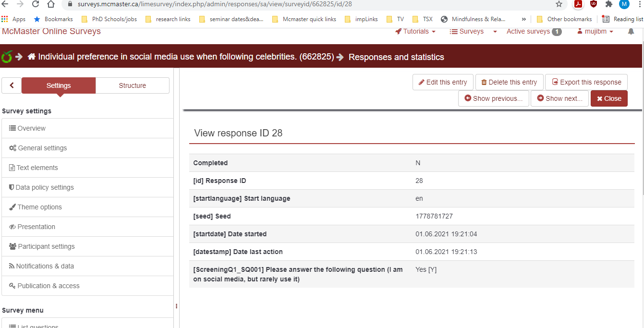Click the home icon in survey breadcrumb
This screenshot has height=328, width=644.
click(32, 57)
